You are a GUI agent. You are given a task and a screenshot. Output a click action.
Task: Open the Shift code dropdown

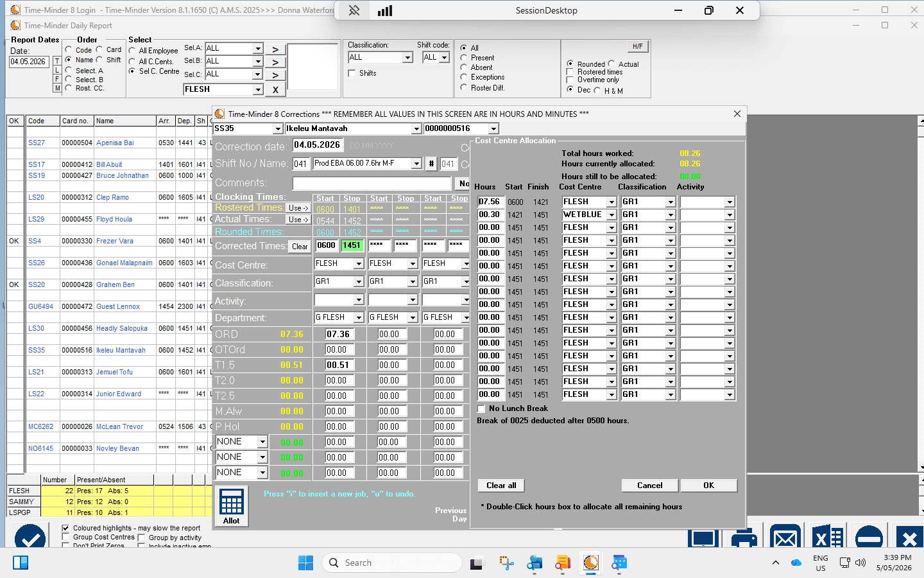click(x=444, y=58)
